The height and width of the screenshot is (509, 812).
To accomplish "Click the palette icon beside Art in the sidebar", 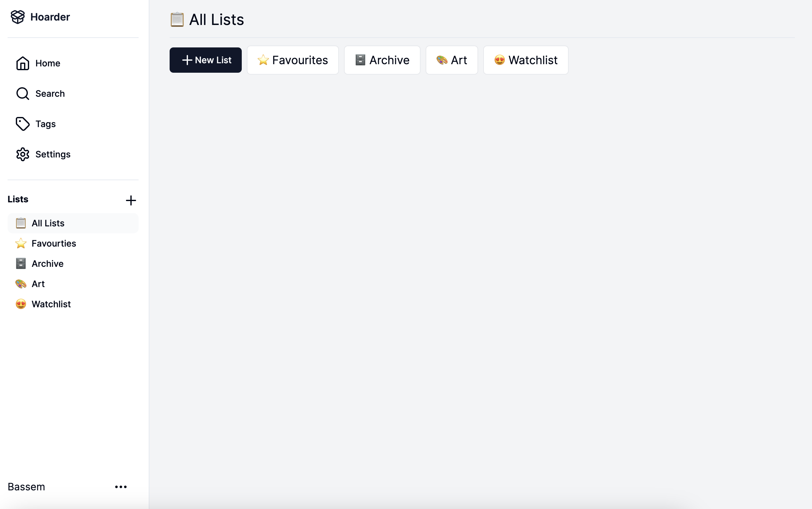I will point(21,284).
